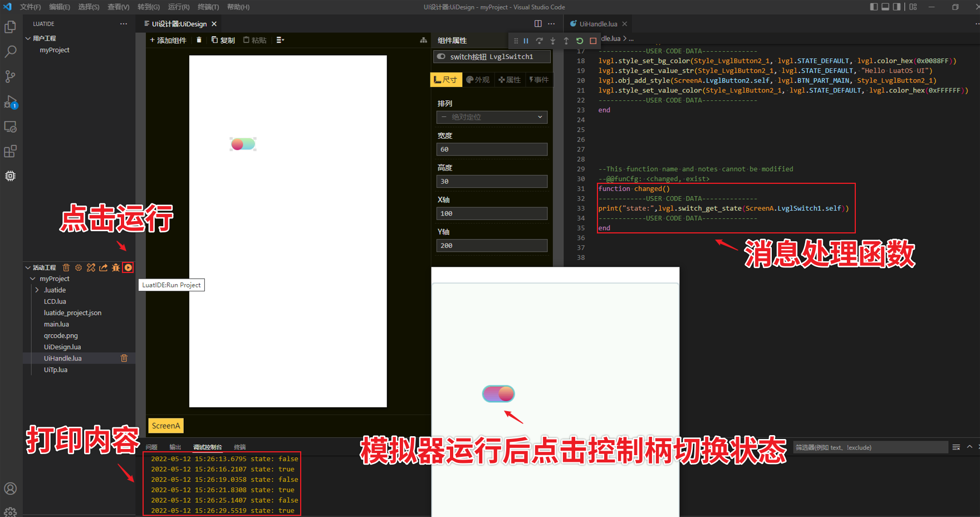The height and width of the screenshot is (517, 980).
Task: Open project settings gear in 活动工程 toolbar
Action: pyautogui.click(x=78, y=267)
